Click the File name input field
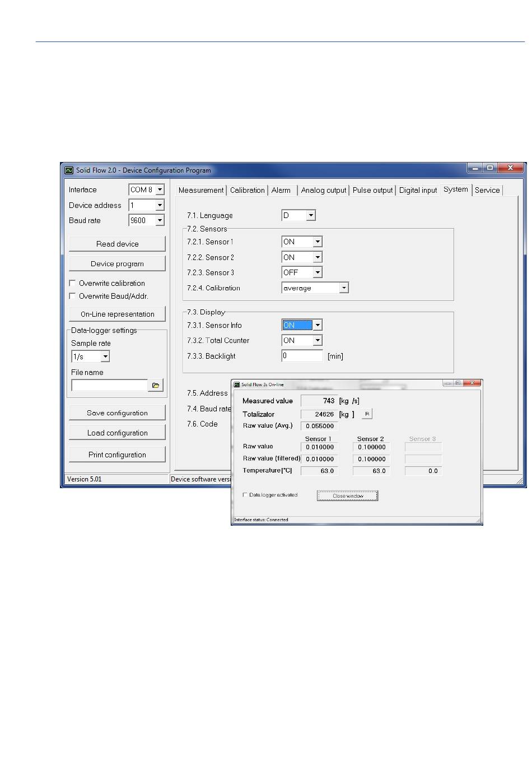532x783 pixels. click(x=110, y=386)
